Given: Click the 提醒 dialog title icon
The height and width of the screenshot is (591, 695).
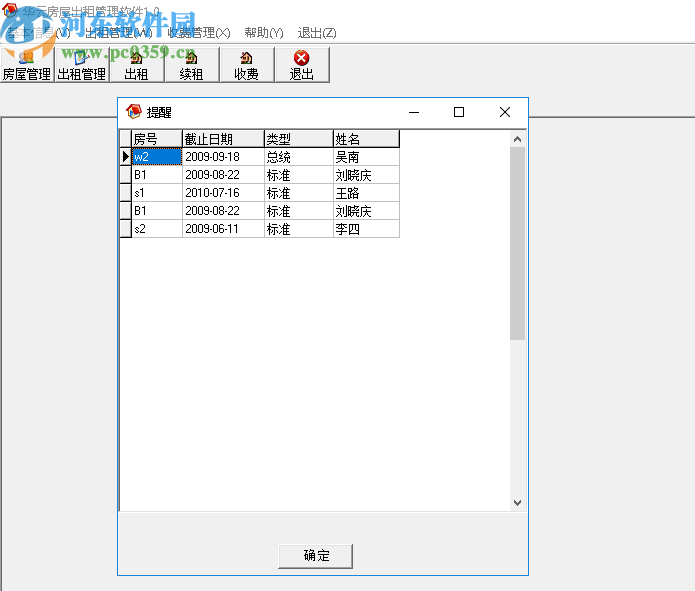Looking at the screenshot, I should tap(133, 112).
